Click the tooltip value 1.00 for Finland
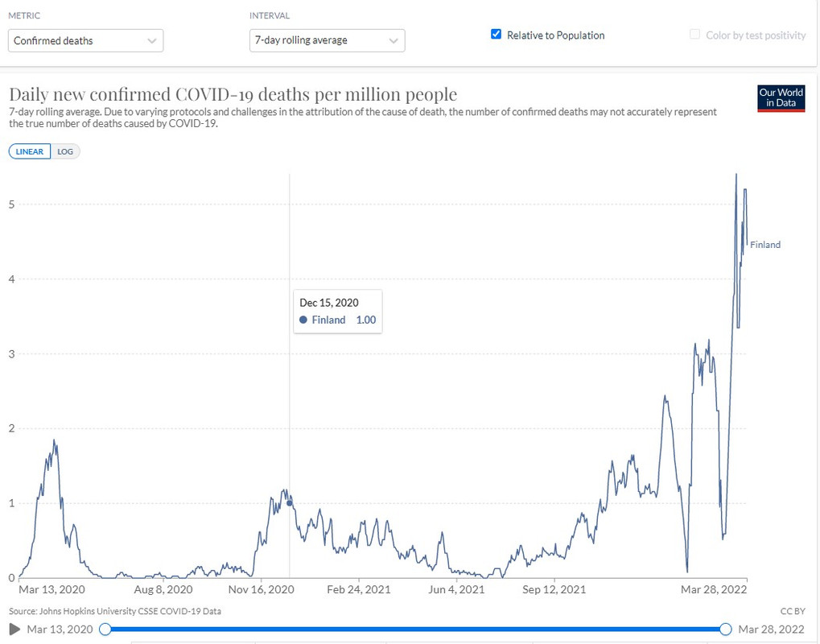This screenshot has height=644, width=820. pyautogui.click(x=366, y=320)
